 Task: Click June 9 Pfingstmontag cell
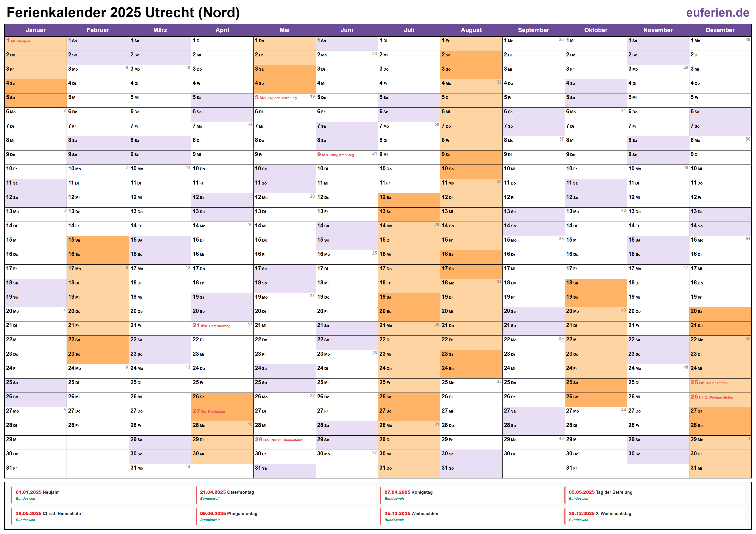346,157
